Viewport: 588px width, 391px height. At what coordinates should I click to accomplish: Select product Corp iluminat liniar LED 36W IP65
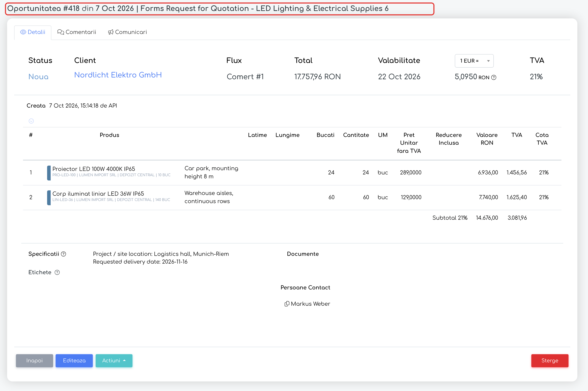tap(98, 194)
